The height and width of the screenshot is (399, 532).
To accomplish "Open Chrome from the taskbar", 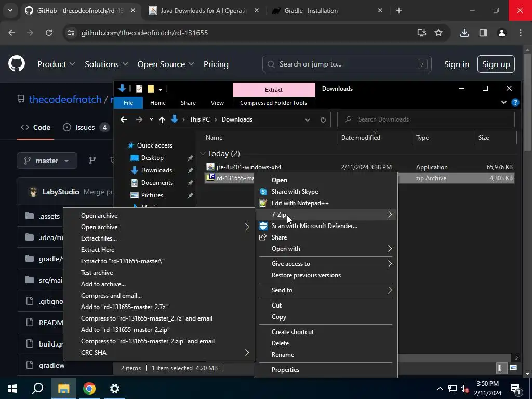I will (x=89, y=389).
